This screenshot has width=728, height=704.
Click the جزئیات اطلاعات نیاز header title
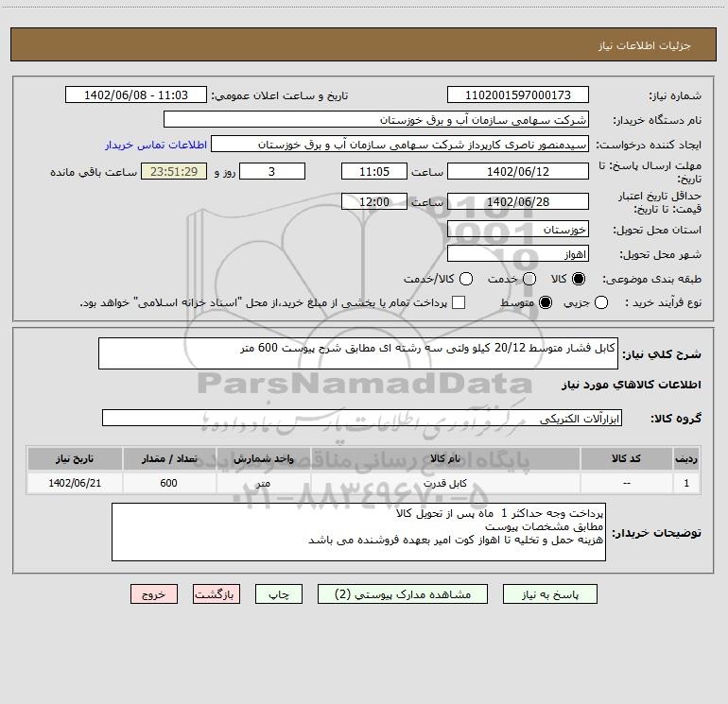coord(645,45)
